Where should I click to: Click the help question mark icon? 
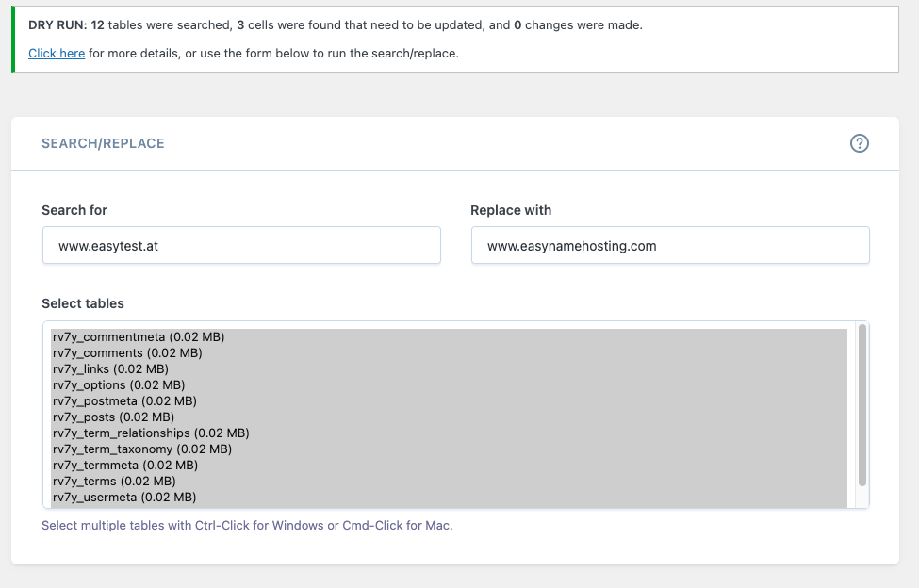(859, 143)
